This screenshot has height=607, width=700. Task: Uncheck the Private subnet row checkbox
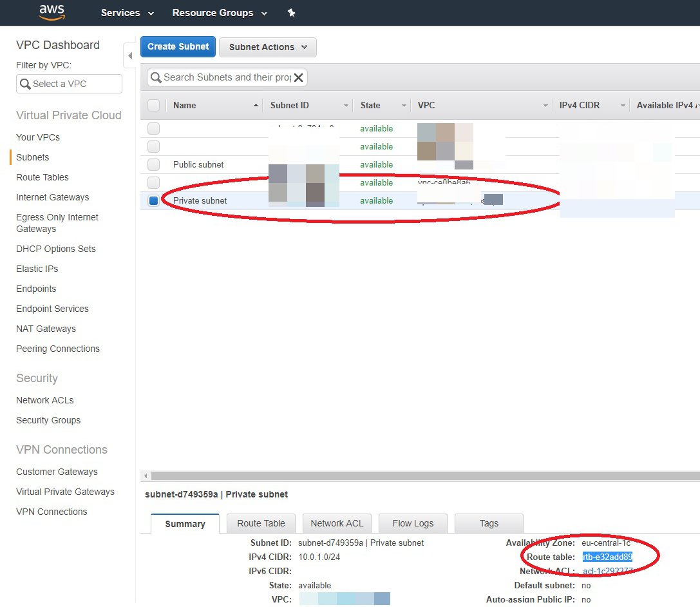click(x=153, y=200)
